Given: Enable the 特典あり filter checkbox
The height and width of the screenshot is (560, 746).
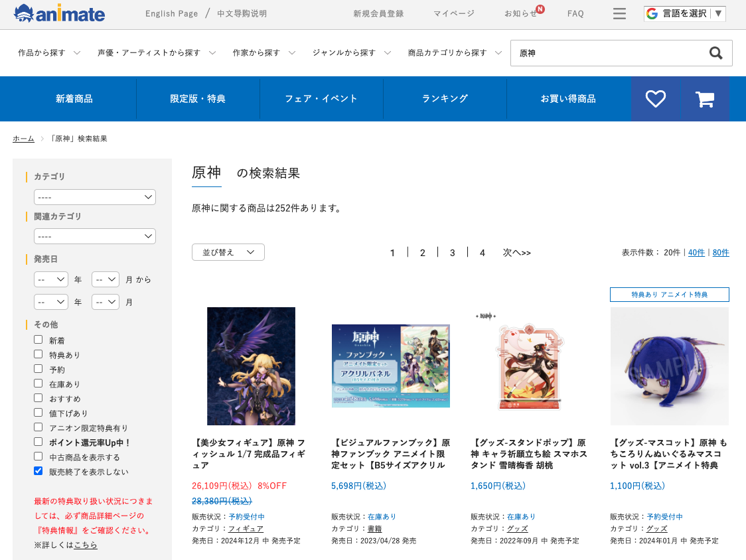Looking at the screenshot, I should 38,354.
